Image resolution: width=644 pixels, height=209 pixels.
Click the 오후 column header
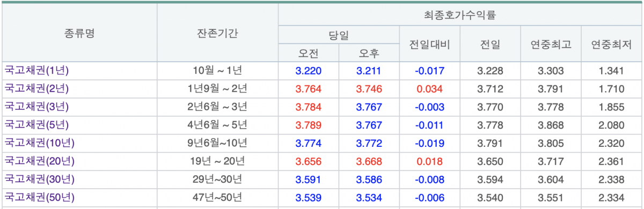coord(369,53)
